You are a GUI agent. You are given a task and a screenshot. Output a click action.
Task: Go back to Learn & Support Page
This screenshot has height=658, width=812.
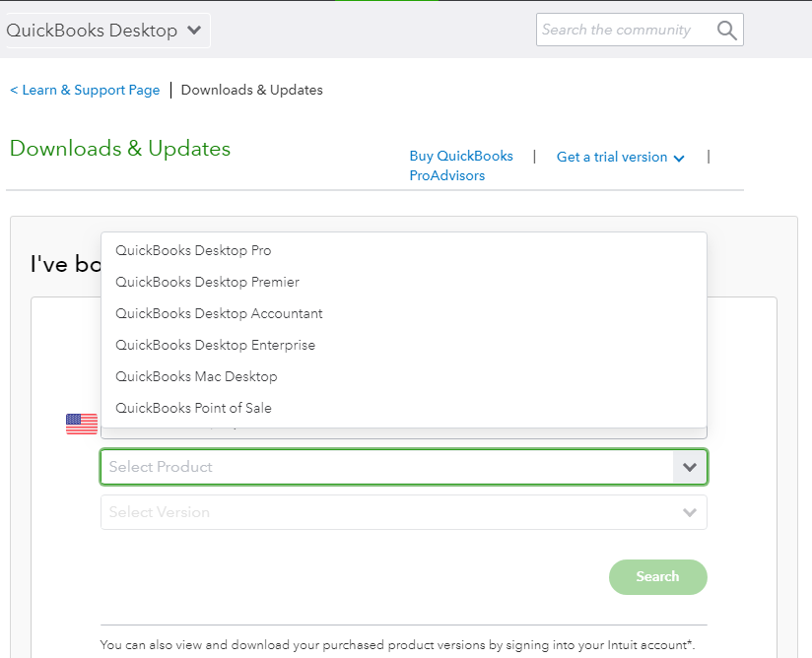click(x=85, y=91)
